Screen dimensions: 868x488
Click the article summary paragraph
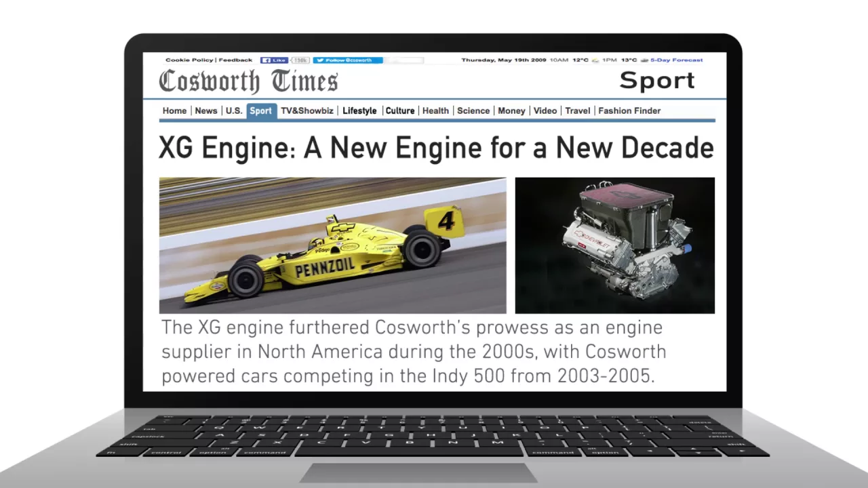tap(414, 352)
